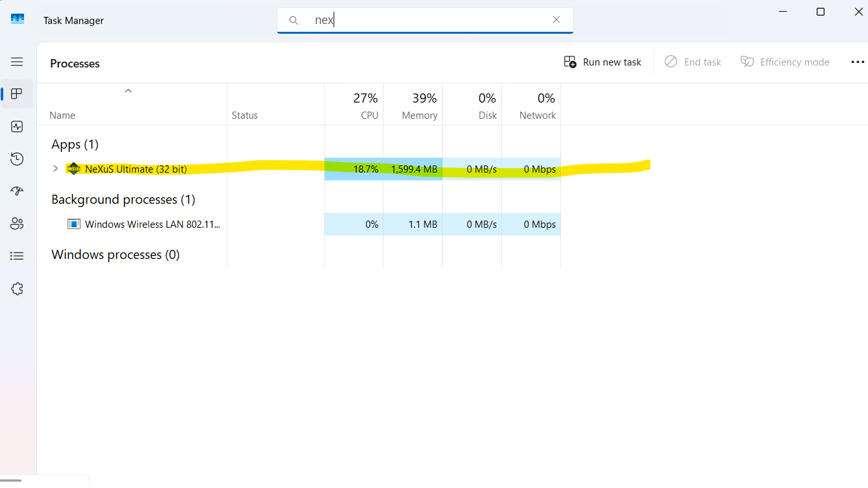
Task: Select the Windows Wireless LAN 802.11 process
Action: pyautogui.click(x=153, y=225)
